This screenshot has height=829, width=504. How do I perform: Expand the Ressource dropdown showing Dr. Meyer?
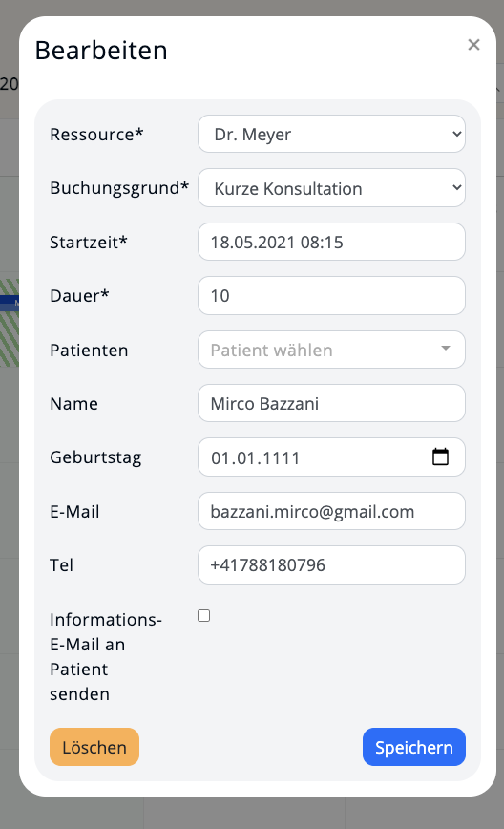click(x=332, y=135)
